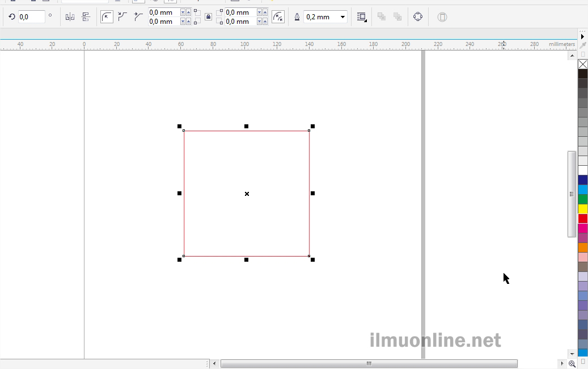The image size is (588, 369).
Task: Click the vertical scrollbar up arrow
Action: click(x=572, y=56)
